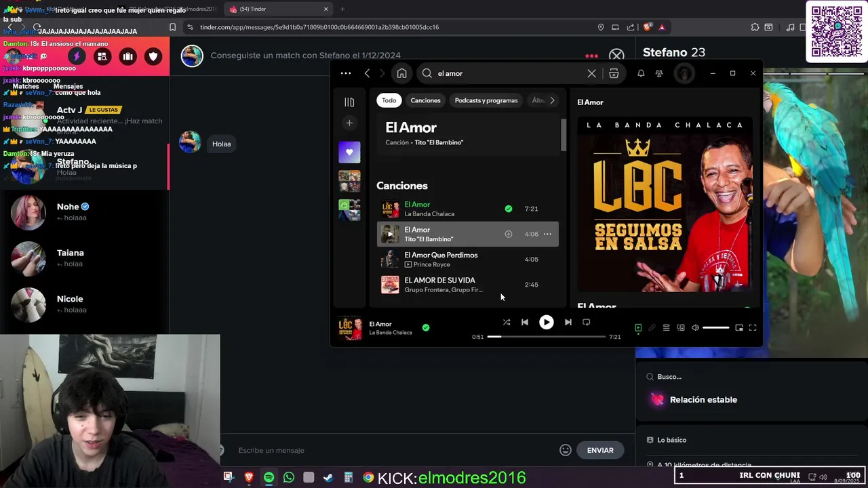Open more options for Tito El Bambino song
This screenshot has height=488, width=868.
pos(547,234)
